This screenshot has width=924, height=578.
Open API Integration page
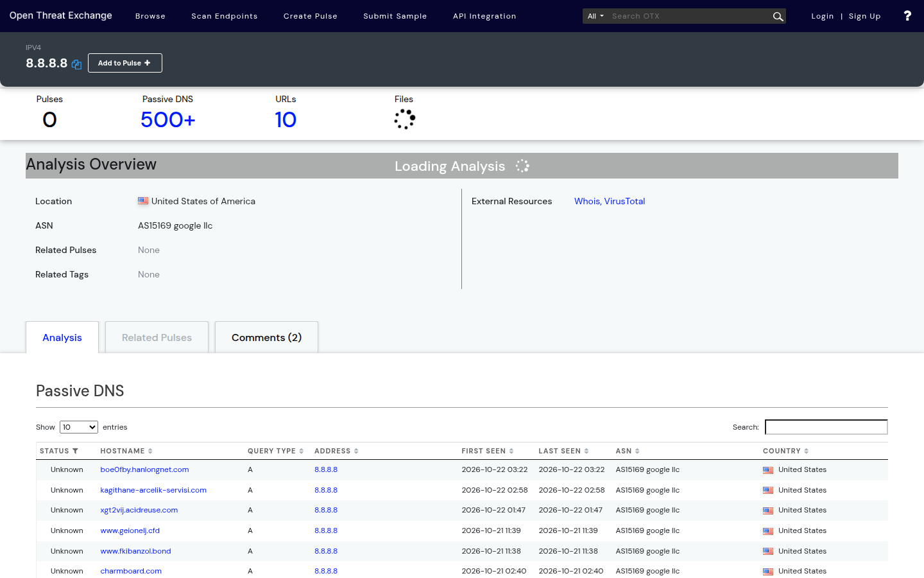484,16
